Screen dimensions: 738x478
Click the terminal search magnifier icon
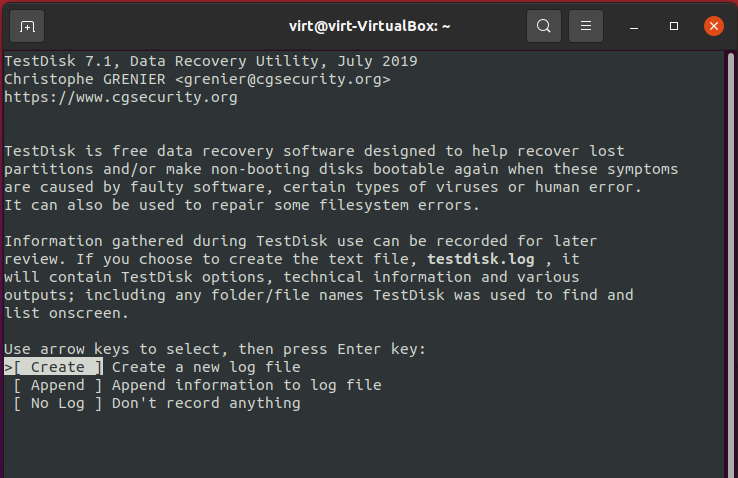(544, 26)
